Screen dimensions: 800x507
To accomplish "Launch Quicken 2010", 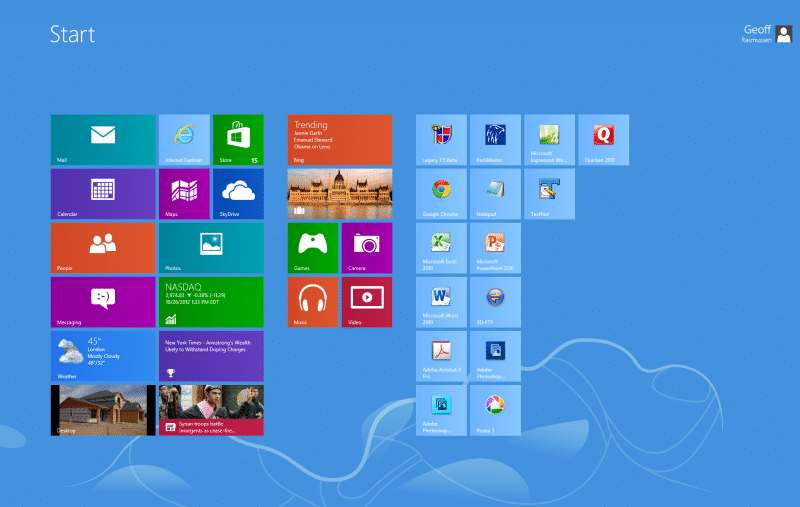I will (604, 140).
